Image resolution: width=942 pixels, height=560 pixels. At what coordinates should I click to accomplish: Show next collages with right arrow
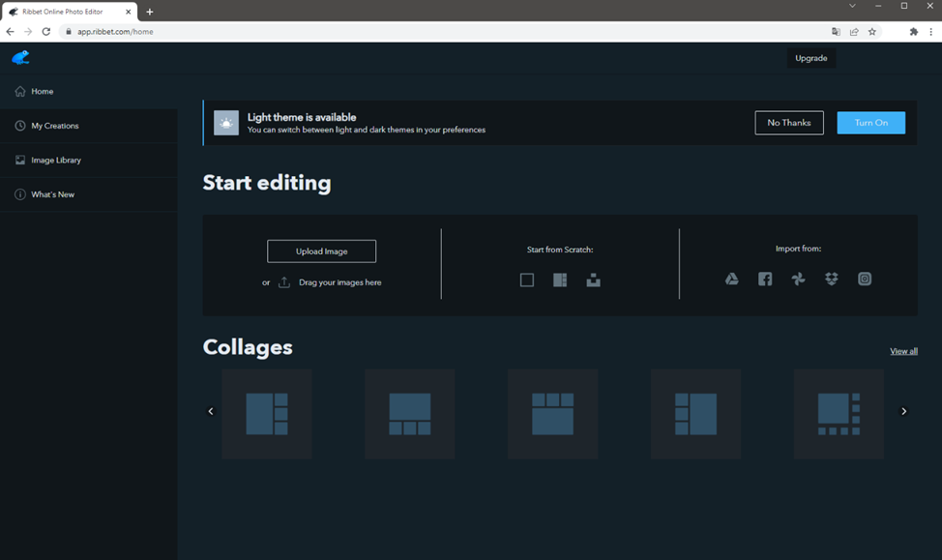pyautogui.click(x=903, y=411)
